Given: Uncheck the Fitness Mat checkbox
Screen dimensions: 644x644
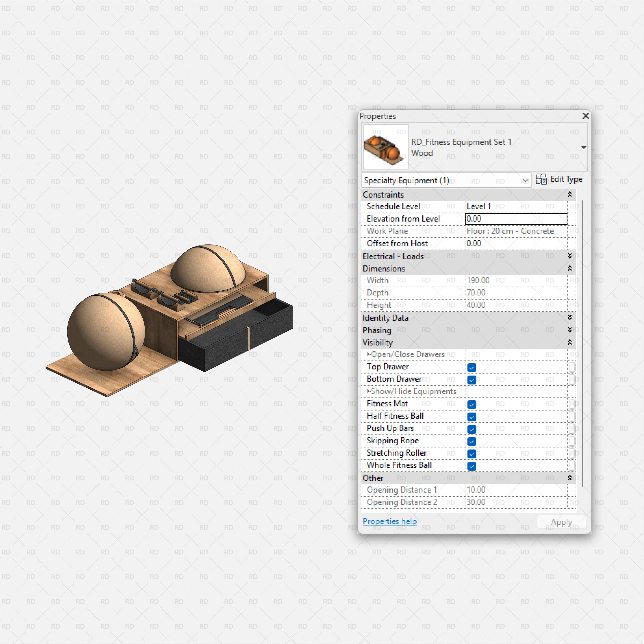Looking at the screenshot, I should tap(471, 404).
